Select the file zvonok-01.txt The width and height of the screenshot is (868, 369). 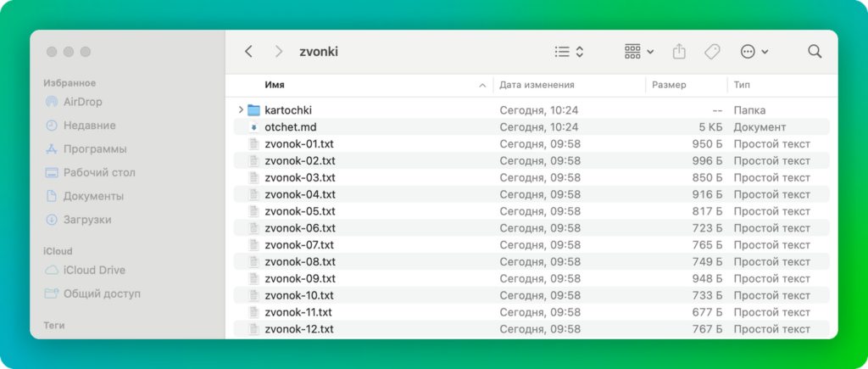tap(531, 144)
